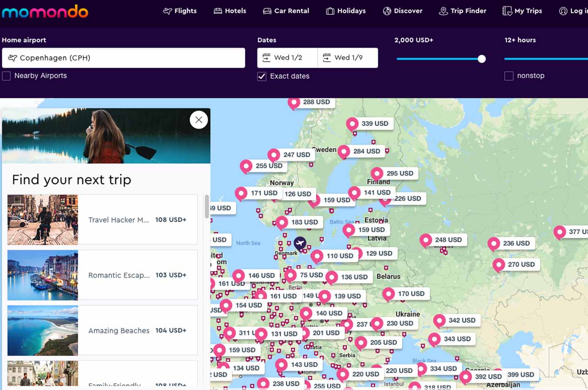Image resolution: width=588 pixels, height=390 pixels.
Task: Select the 288 USD map pin
Action: tap(311, 102)
